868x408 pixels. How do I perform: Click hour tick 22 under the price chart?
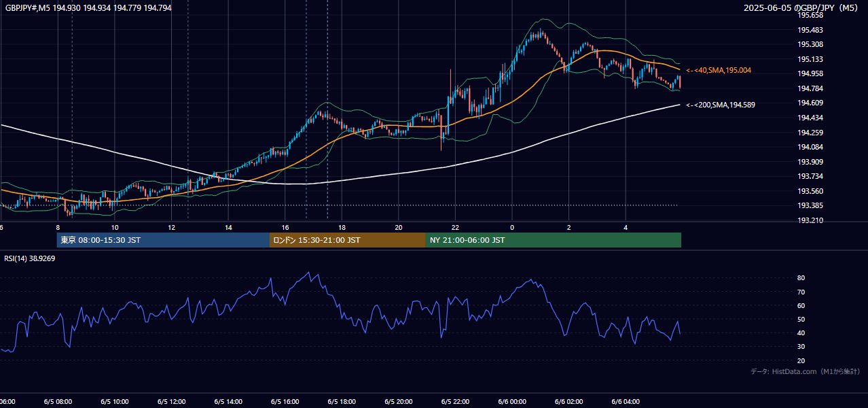click(455, 227)
